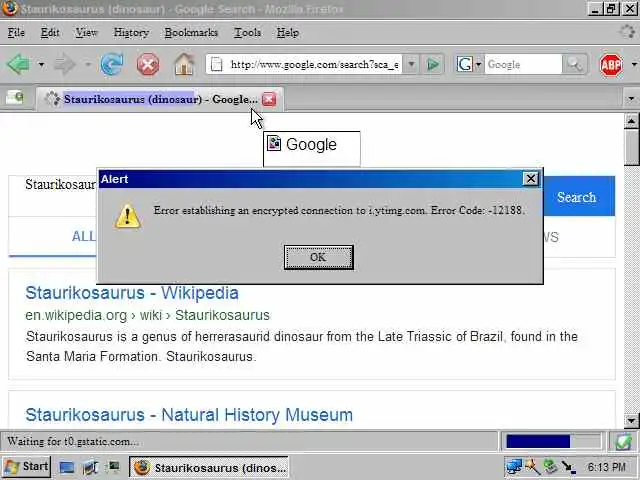Select the Staurikosaurus (dinosaur) - Google tab
Viewport: 640px width, 480px height.
(160, 99)
